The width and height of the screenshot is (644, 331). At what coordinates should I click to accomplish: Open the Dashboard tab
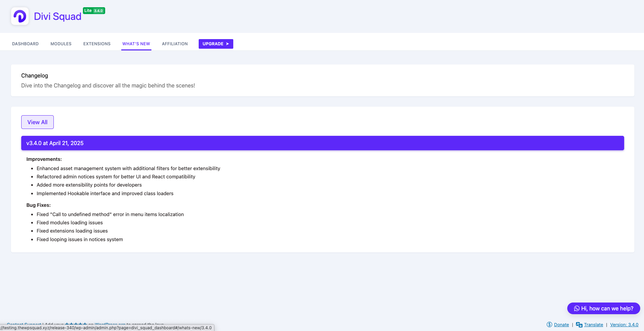(25, 44)
